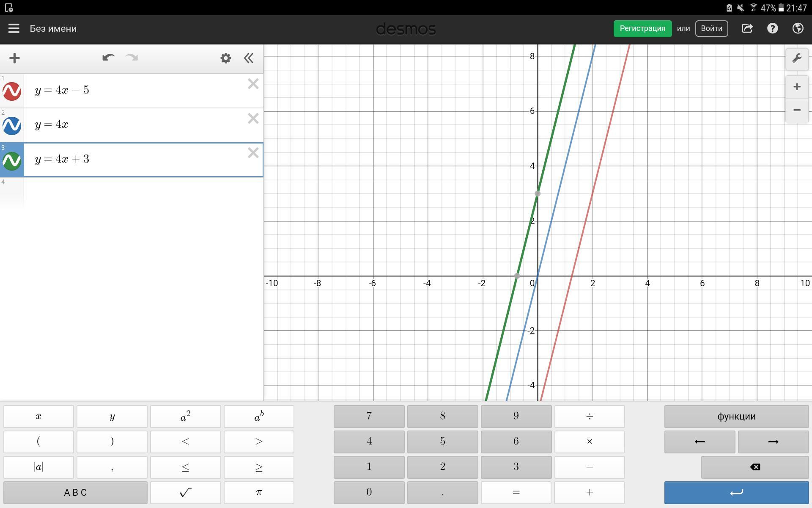
Task: Hide the blue y=4x graph
Action: click(x=12, y=126)
